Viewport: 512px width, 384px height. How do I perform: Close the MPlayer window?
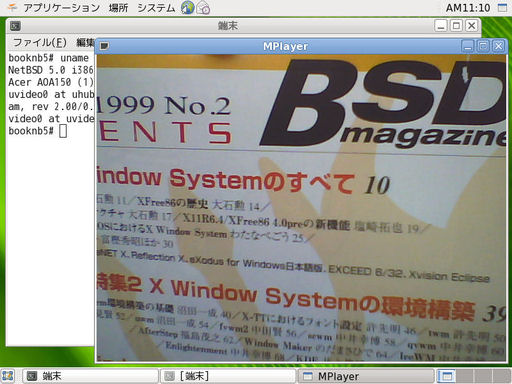click(499, 46)
